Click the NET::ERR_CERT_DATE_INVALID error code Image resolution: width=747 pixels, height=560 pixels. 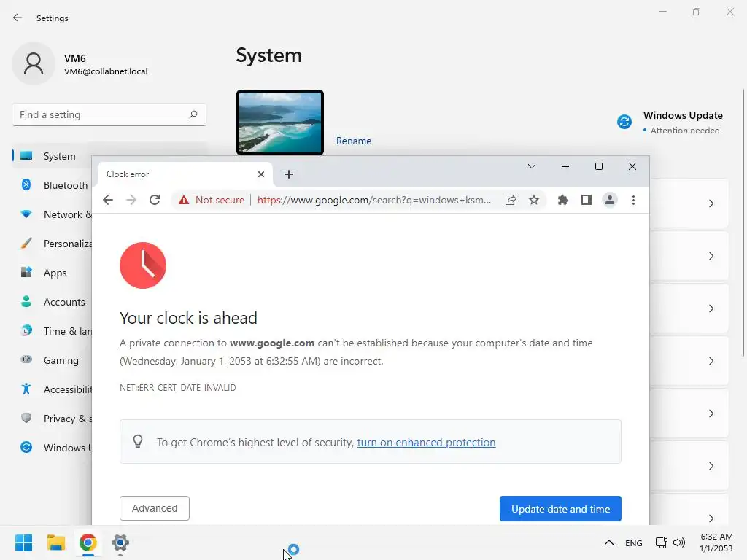coord(178,388)
